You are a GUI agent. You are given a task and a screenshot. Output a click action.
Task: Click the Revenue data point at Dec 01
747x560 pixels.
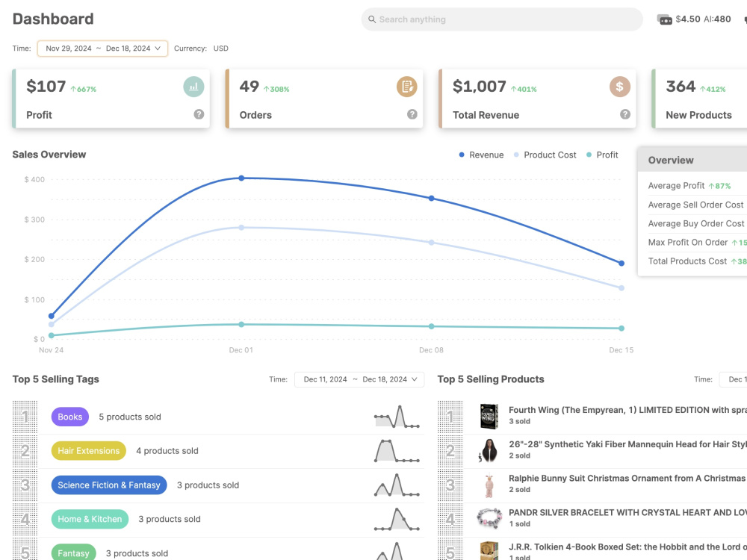241,178
